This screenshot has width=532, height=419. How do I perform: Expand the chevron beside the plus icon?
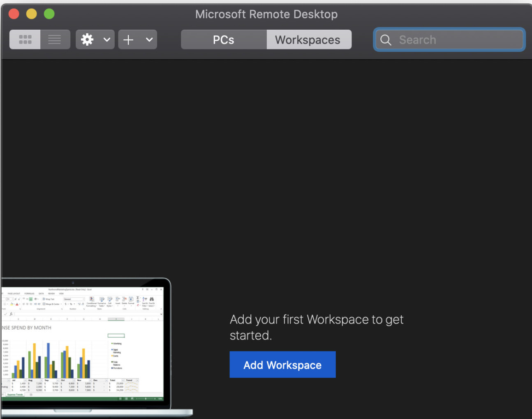pyautogui.click(x=149, y=40)
